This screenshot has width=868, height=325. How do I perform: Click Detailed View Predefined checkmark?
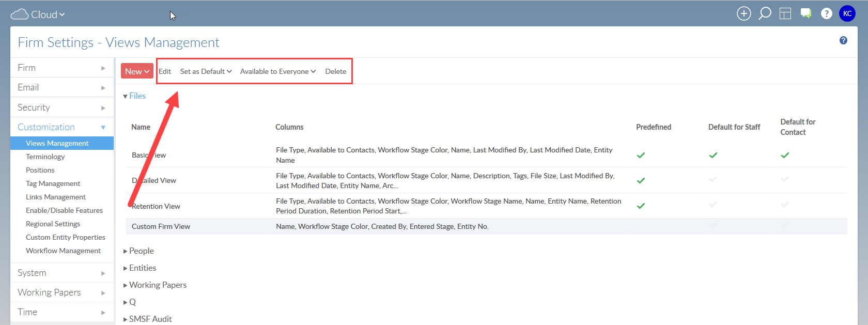coord(641,180)
